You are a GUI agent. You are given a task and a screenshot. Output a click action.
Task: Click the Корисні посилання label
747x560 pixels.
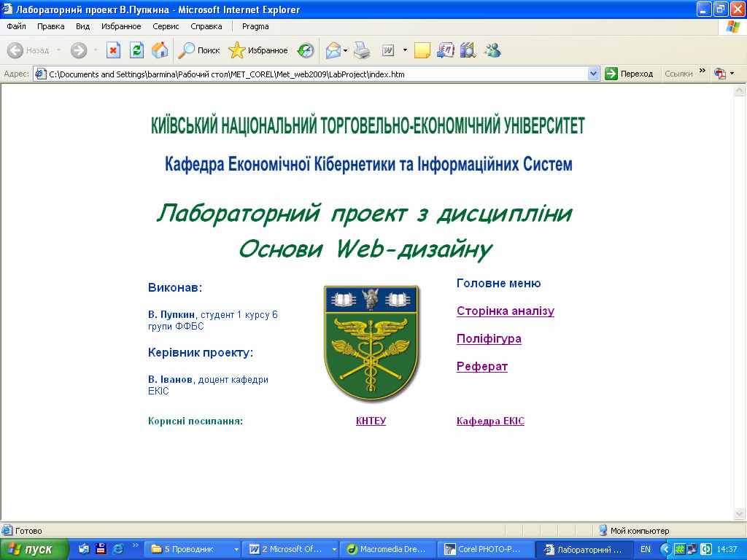196,421
